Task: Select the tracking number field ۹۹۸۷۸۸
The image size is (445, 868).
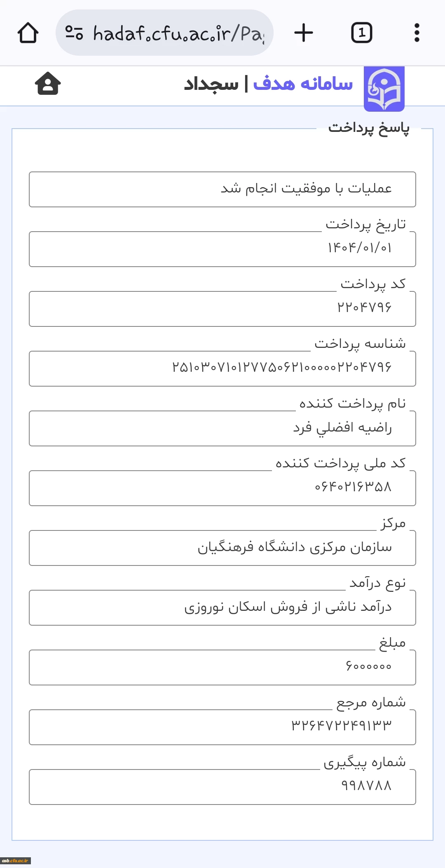Action: pos(222,787)
